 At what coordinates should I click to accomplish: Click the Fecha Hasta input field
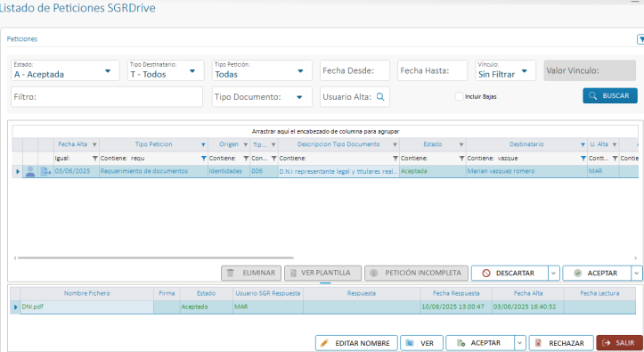pyautogui.click(x=433, y=70)
